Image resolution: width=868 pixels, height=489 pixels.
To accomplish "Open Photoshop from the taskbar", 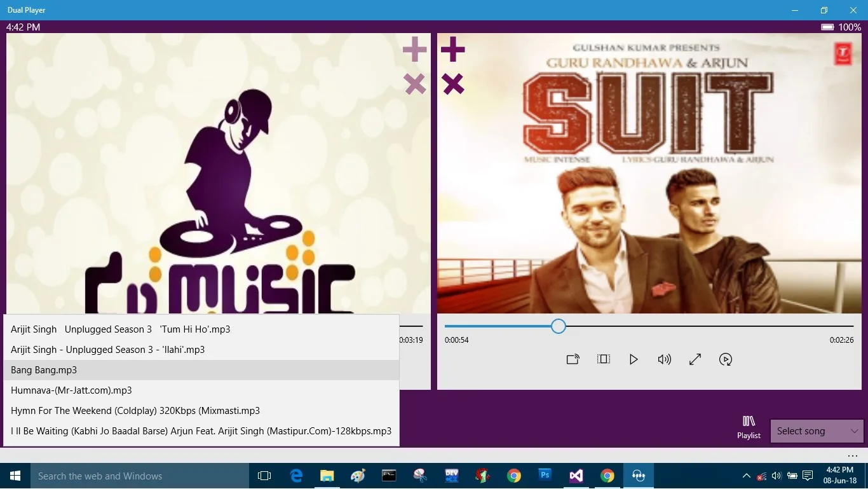I will pos(545,476).
